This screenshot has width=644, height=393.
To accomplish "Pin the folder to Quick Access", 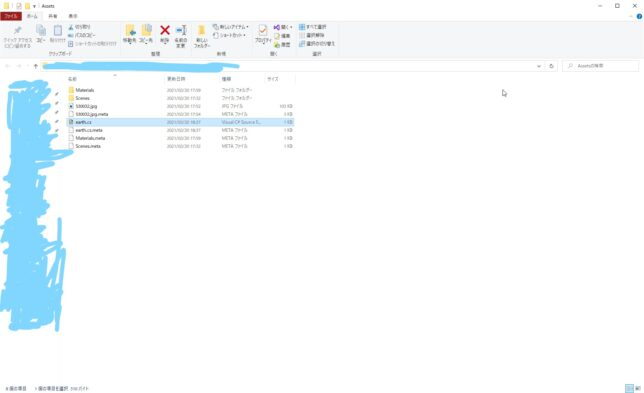I will pyautogui.click(x=17, y=37).
